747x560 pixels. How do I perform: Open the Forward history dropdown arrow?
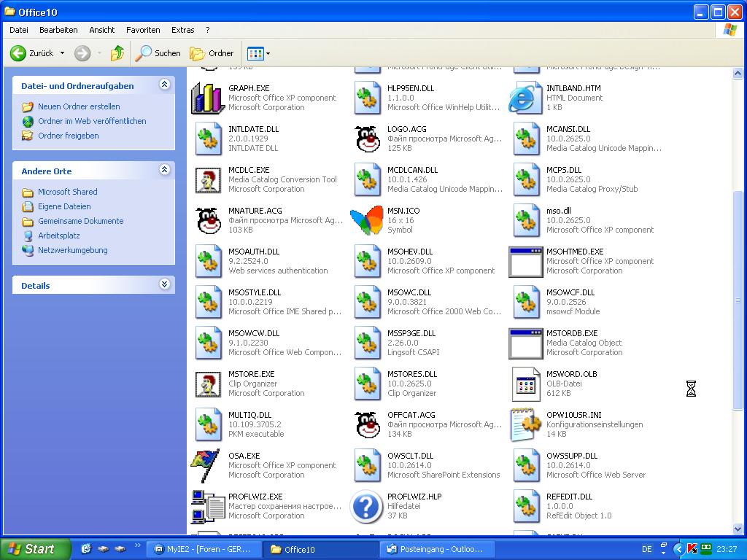tap(99, 53)
